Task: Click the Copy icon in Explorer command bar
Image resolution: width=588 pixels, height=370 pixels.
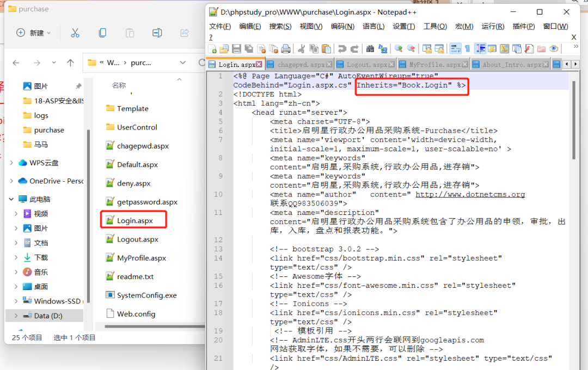Action: tap(102, 33)
